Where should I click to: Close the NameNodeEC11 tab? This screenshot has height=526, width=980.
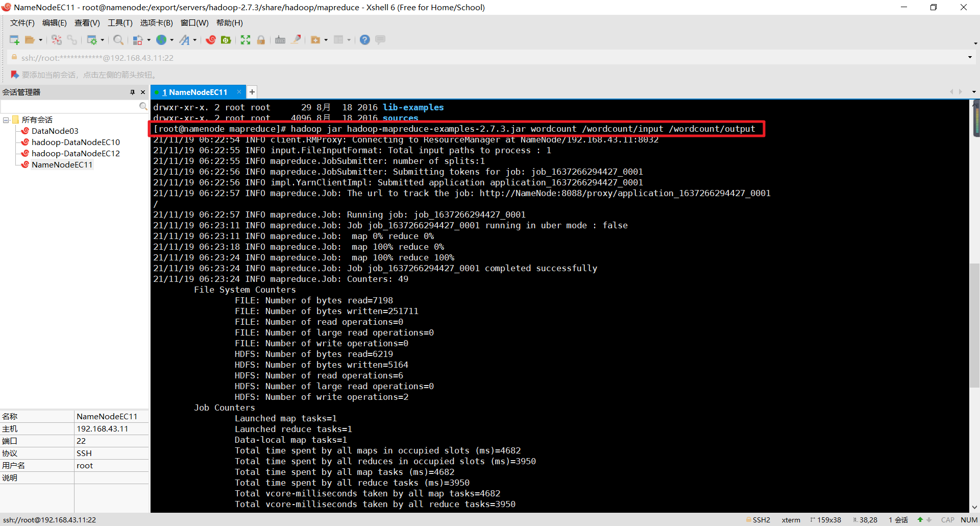coord(239,92)
